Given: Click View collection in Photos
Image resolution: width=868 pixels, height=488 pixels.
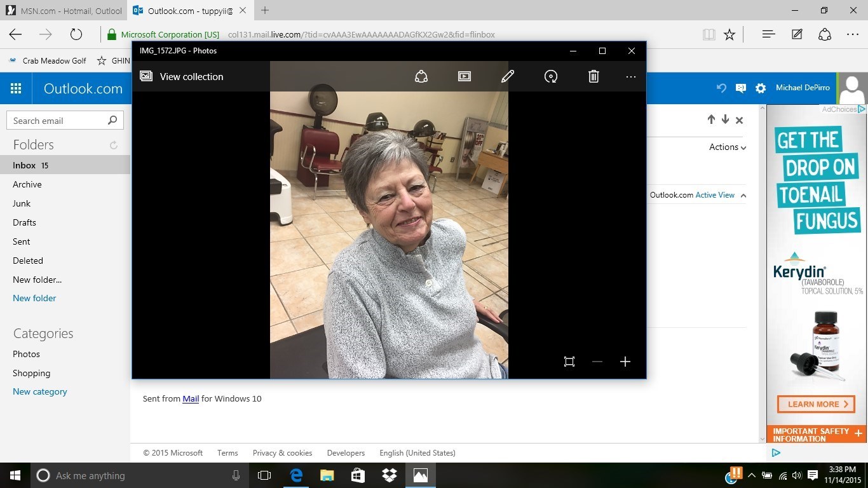Looking at the screenshot, I should click(182, 77).
